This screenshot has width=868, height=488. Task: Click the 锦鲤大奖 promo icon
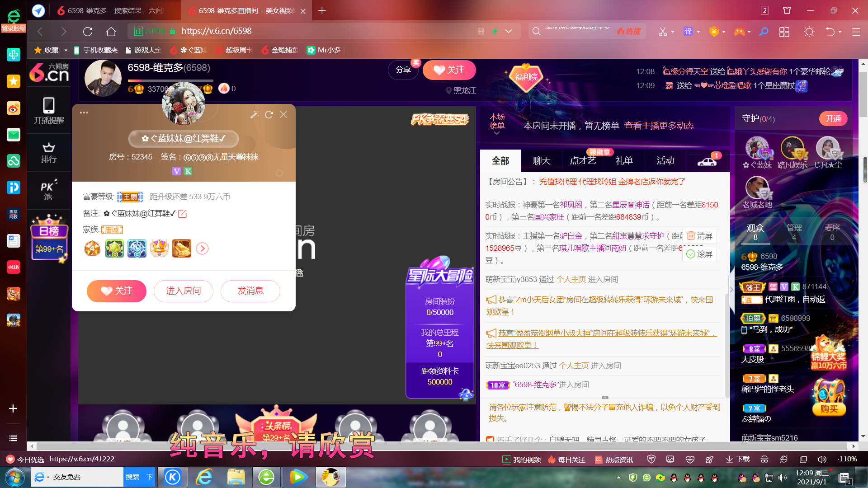828,353
